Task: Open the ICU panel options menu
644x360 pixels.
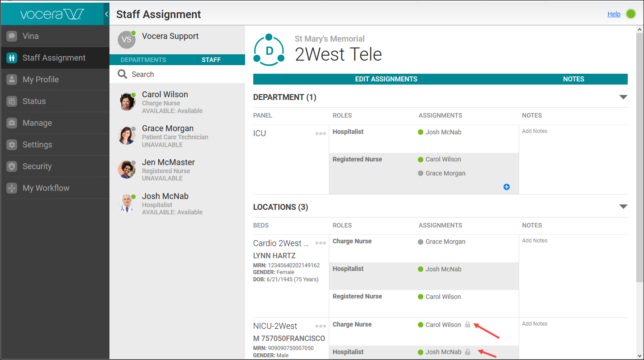Action: point(321,133)
